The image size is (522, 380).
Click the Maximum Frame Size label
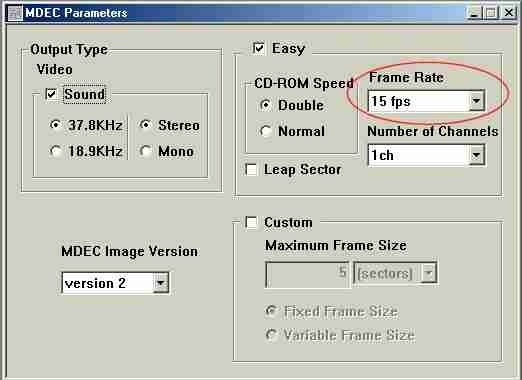coord(336,245)
